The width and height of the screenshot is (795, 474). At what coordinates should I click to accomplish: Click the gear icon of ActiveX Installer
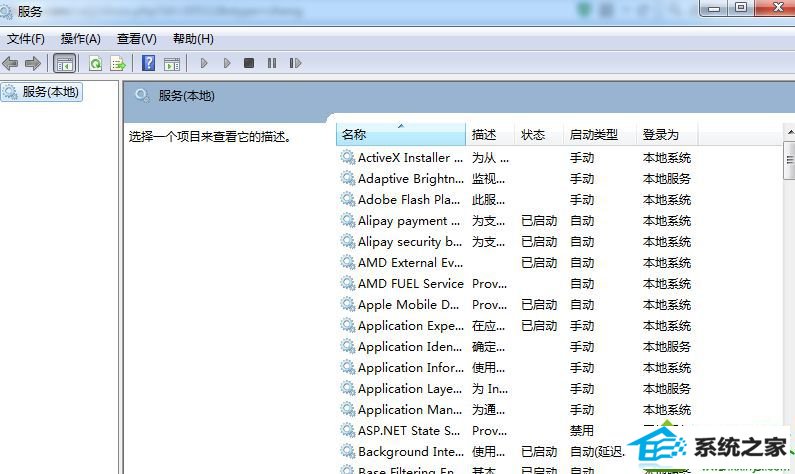[347, 157]
